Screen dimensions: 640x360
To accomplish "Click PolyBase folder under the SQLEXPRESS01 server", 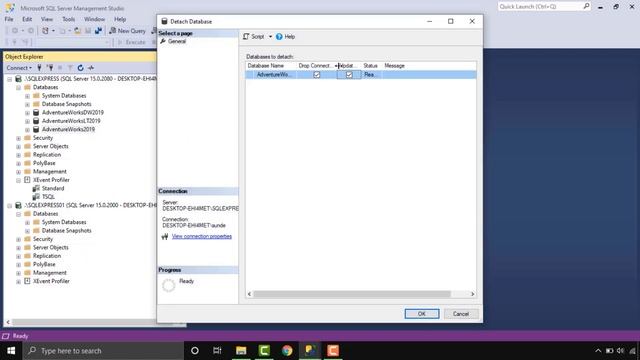I will (x=44, y=264).
